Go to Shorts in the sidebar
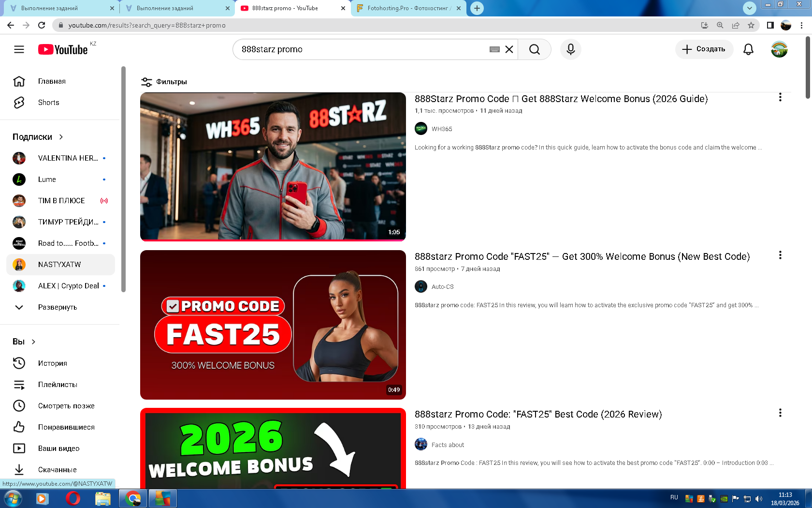The image size is (812, 508). (x=48, y=103)
